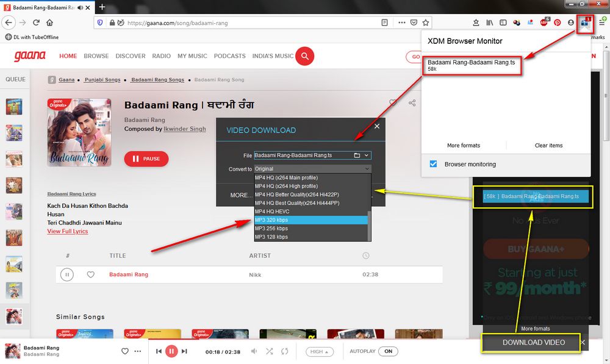
Task: Bookmark this page with the star icon
Action: click(426, 23)
